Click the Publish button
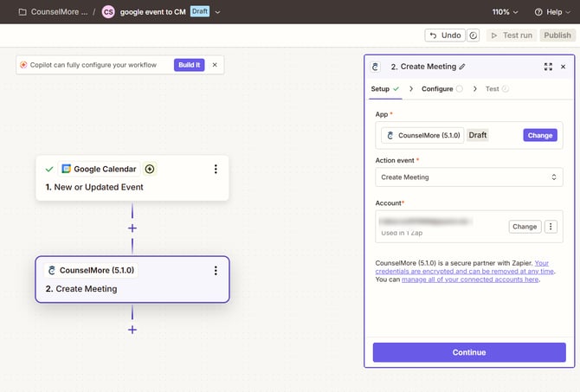The width and height of the screenshot is (580, 392). pos(557,35)
